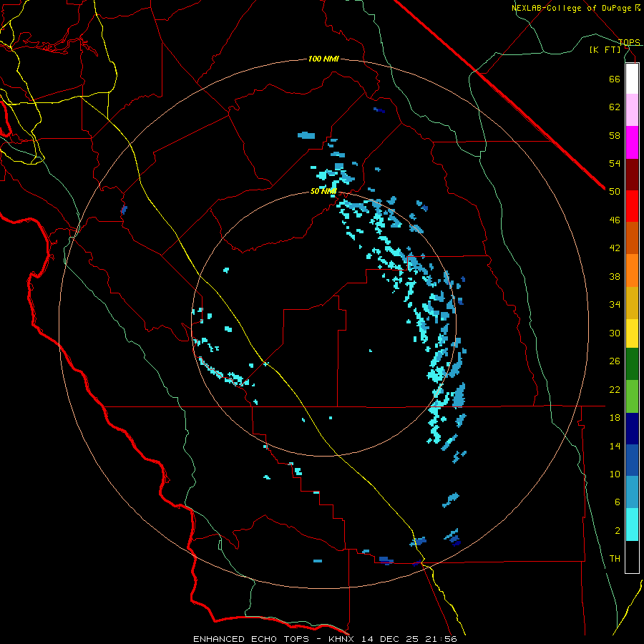This screenshot has width=644, height=644.
Task: Click the legend value '50'
Action: [615, 191]
